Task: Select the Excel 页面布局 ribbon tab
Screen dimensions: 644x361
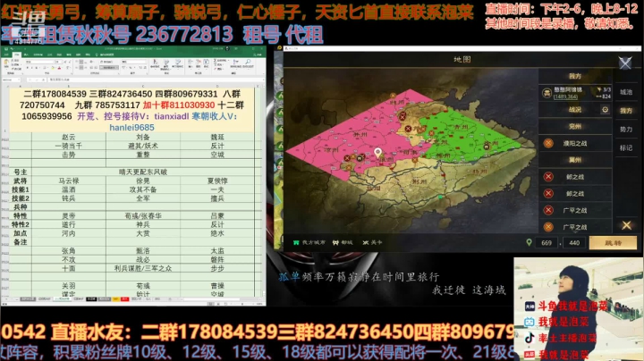Action: pos(38,55)
